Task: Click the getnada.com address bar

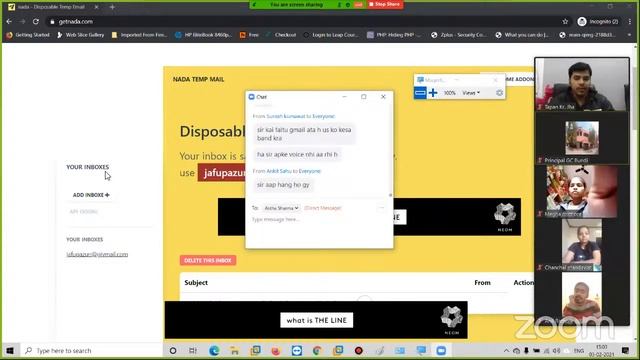Action: [x=302, y=22]
